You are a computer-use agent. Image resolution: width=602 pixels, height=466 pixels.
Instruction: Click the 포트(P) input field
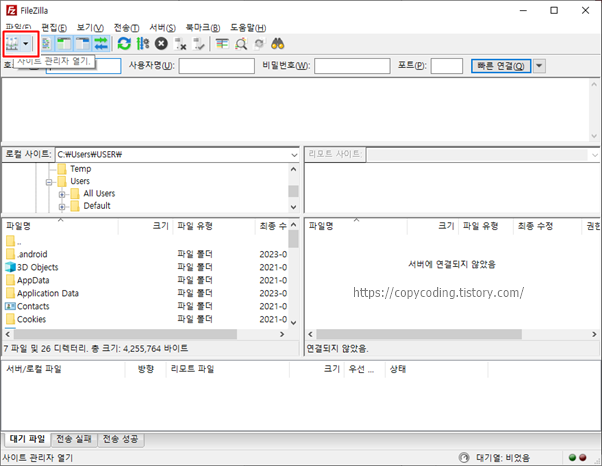[447, 66]
